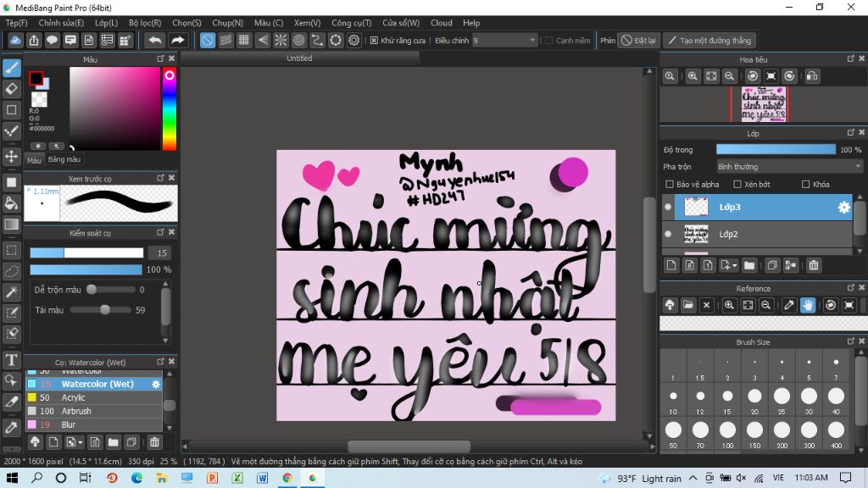Select the hand tool in Reference panel

point(808,305)
